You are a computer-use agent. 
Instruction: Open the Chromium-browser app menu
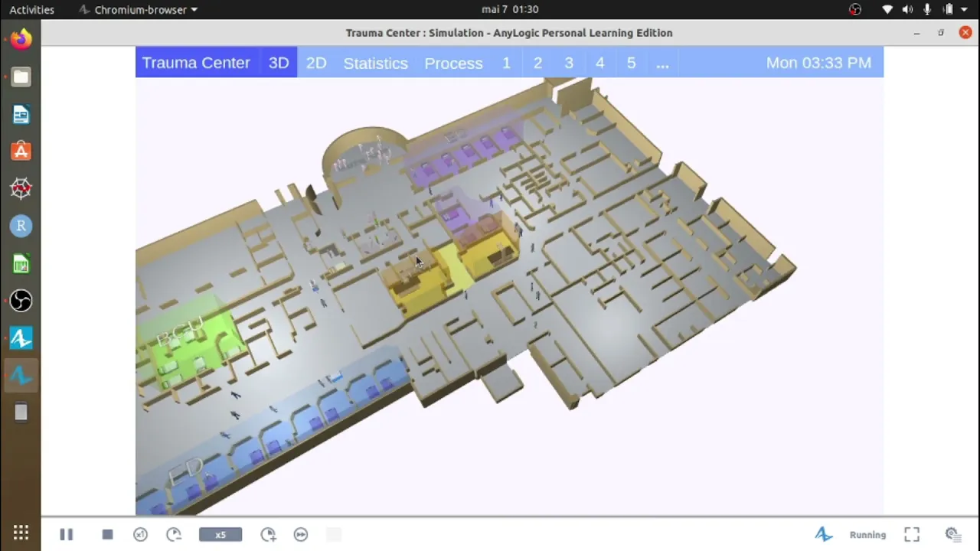tap(139, 9)
